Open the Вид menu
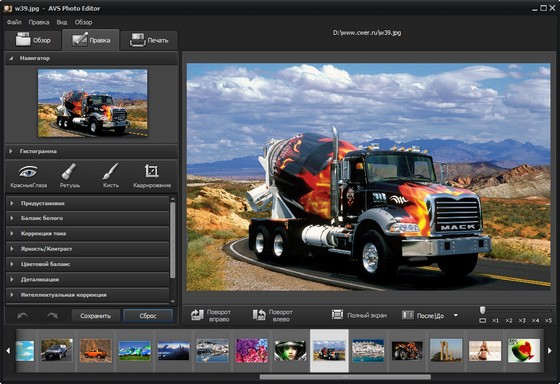 click(62, 22)
